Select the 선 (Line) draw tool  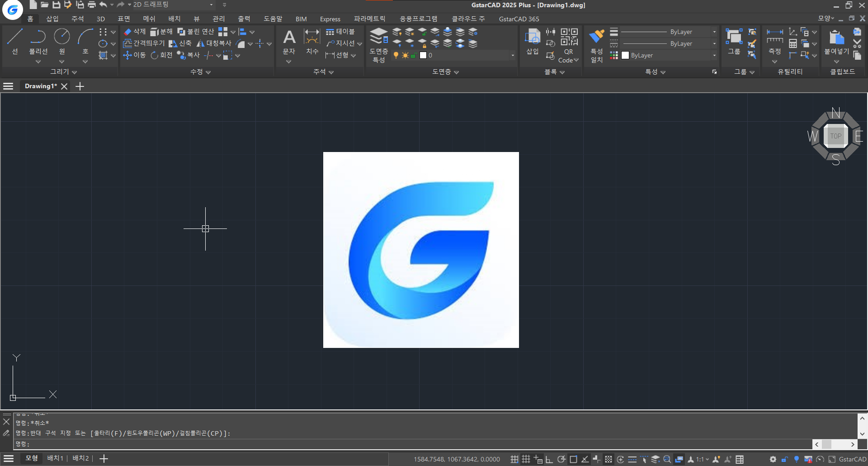tap(15, 41)
